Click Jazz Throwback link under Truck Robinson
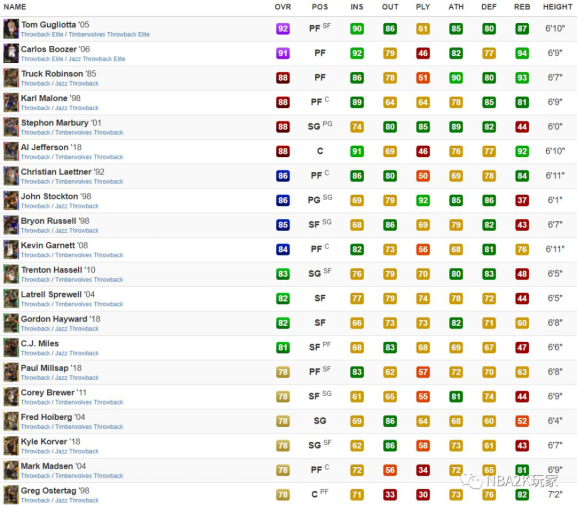Image resolution: width=577 pixels, height=506 pixels. 77,84
